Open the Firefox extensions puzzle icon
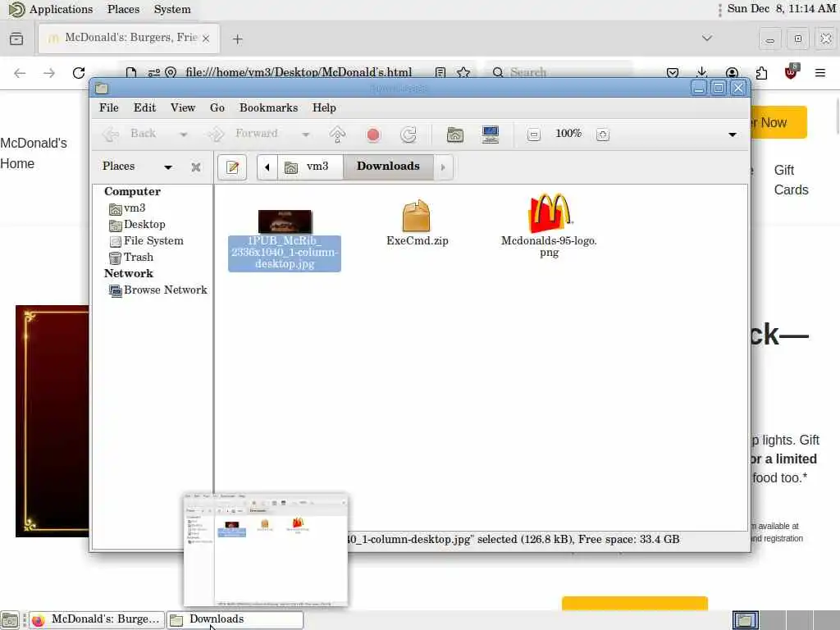Screen dimensions: 840x630 tap(761, 73)
